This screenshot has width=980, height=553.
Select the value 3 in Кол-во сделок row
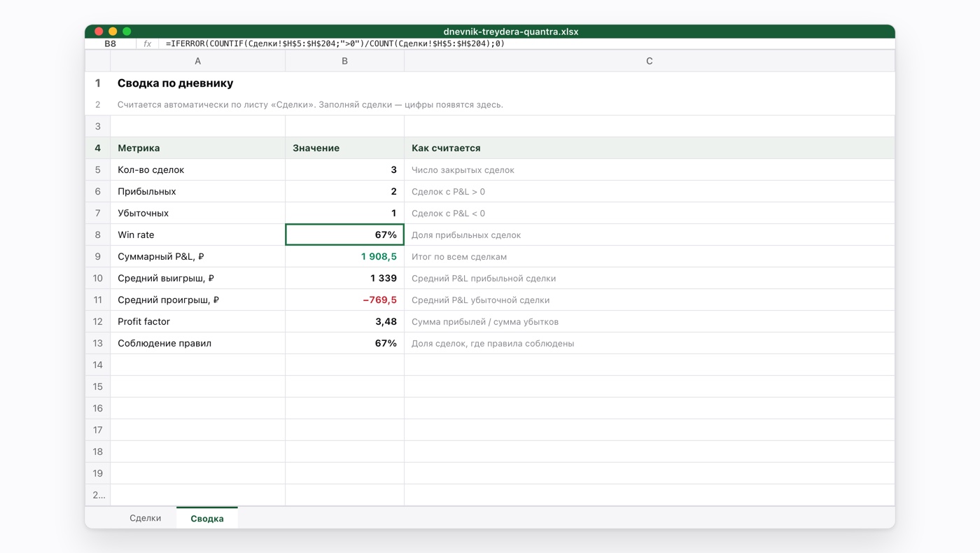click(x=344, y=169)
